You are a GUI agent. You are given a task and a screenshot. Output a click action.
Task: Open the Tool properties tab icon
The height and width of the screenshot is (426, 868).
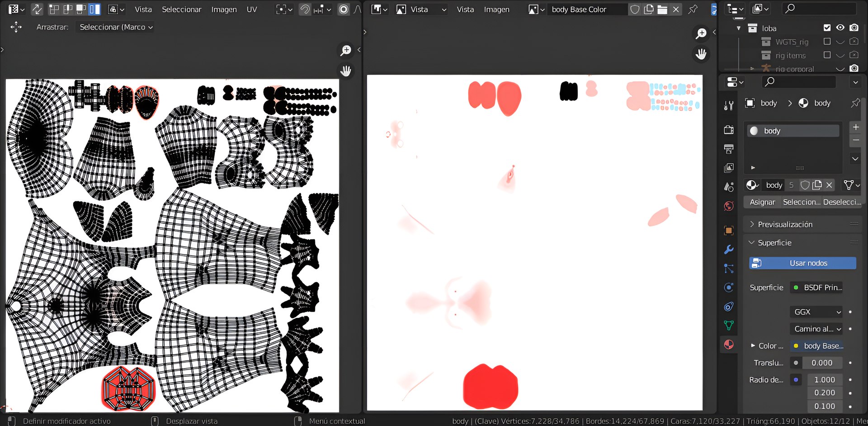click(729, 105)
